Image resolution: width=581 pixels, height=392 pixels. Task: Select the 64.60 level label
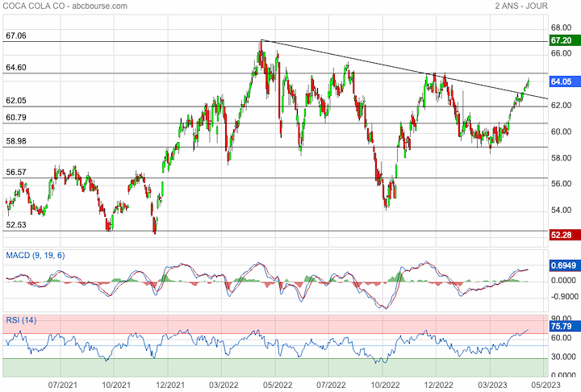pos(16,68)
